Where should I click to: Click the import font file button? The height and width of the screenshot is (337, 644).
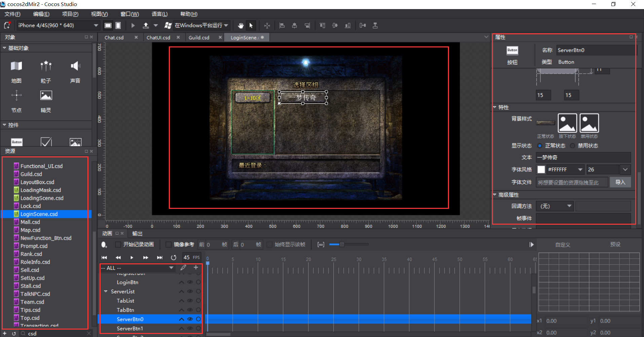pos(620,182)
